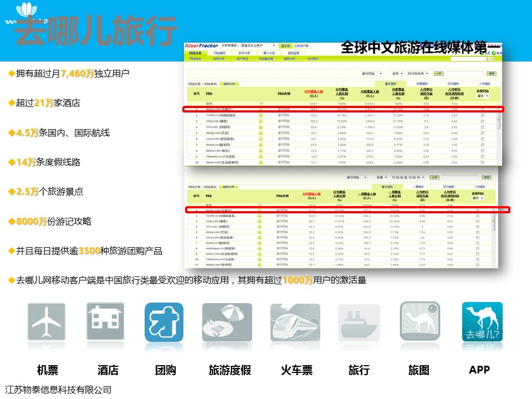Switch to the 软件分析 tab
The image size is (532, 399).
(x=244, y=53)
